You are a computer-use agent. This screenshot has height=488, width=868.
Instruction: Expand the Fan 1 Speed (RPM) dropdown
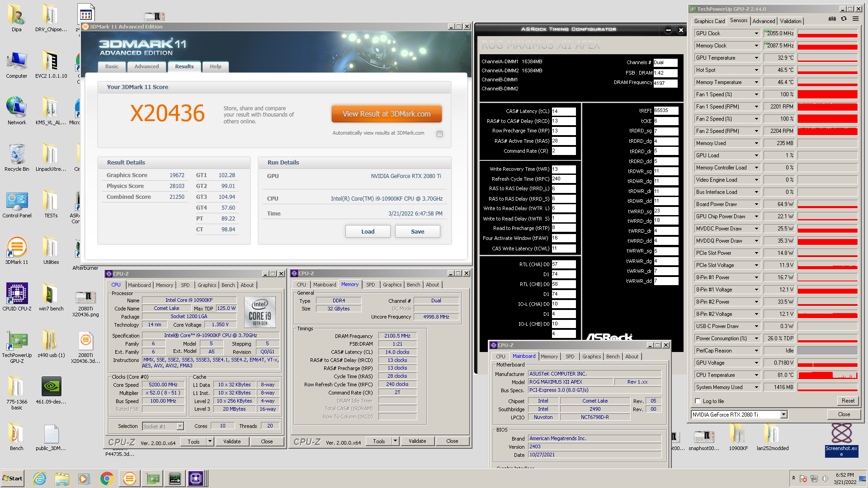[x=756, y=107]
